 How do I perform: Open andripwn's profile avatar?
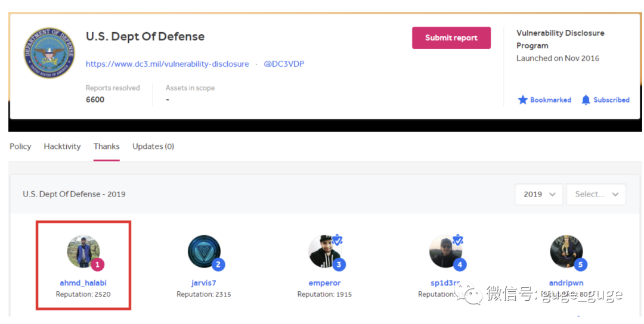(566, 251)
